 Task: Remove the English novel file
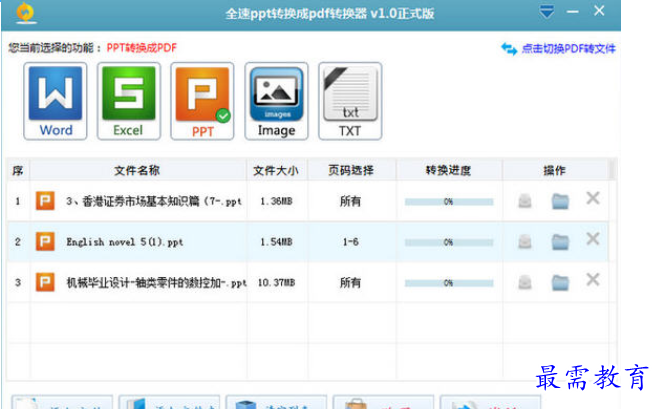point(592,239)
